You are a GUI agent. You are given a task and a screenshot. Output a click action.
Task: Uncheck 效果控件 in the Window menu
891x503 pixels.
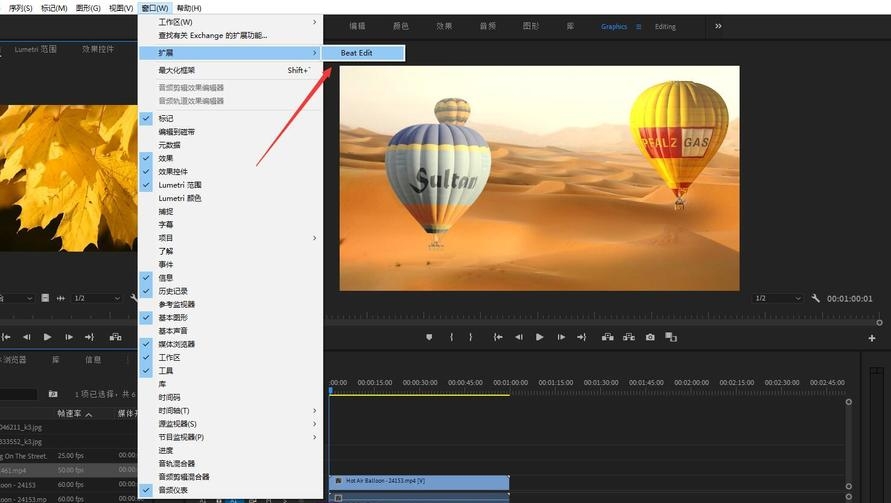[146, 171]
